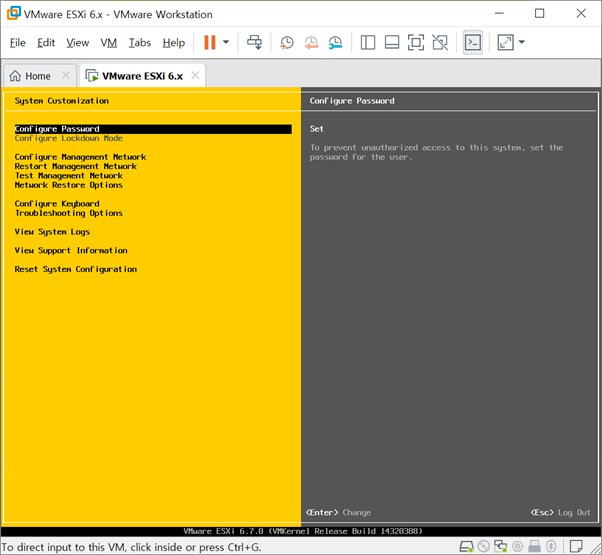602x555 pixels.
Task: Open the power options dropdown arrow
Action: point(226,42)
